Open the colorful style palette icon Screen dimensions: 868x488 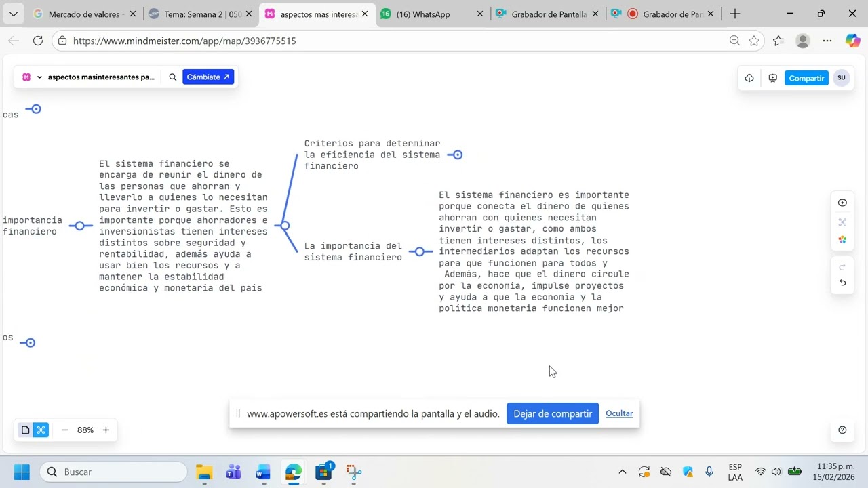842,240
